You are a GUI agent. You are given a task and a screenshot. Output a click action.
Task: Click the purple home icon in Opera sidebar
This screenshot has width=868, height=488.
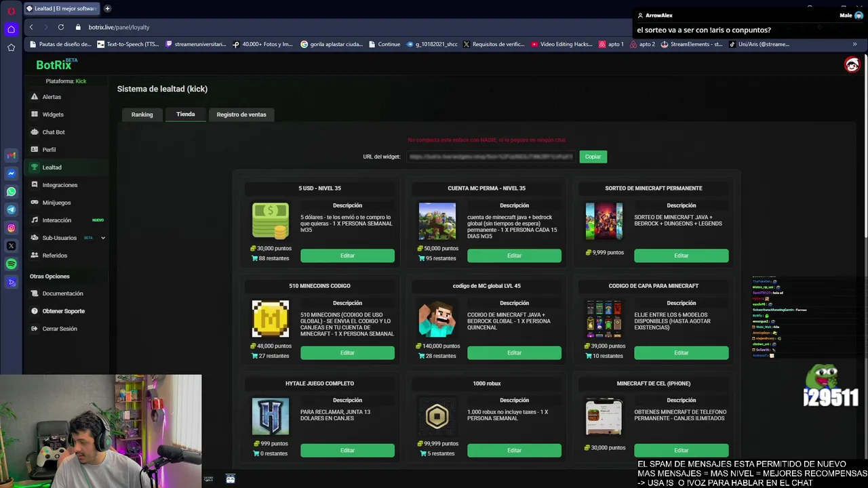click(11, 29)
